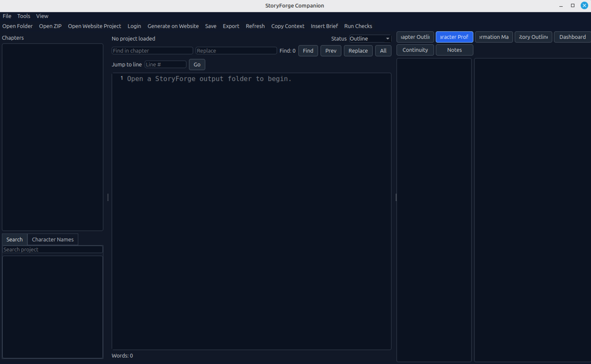591x364 pixels.
Task: Refresh the project from the toolbar
Action: coord(255,26)
